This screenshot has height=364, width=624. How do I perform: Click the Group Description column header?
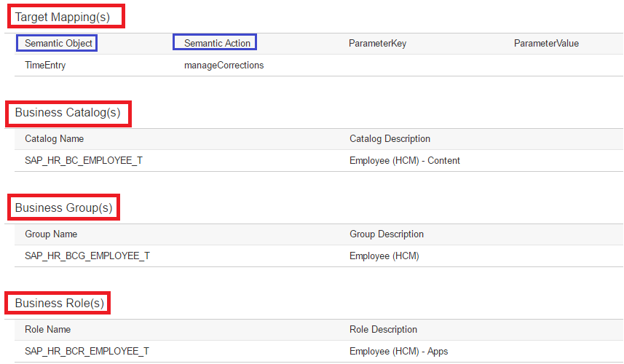click(x=387, y=234)
